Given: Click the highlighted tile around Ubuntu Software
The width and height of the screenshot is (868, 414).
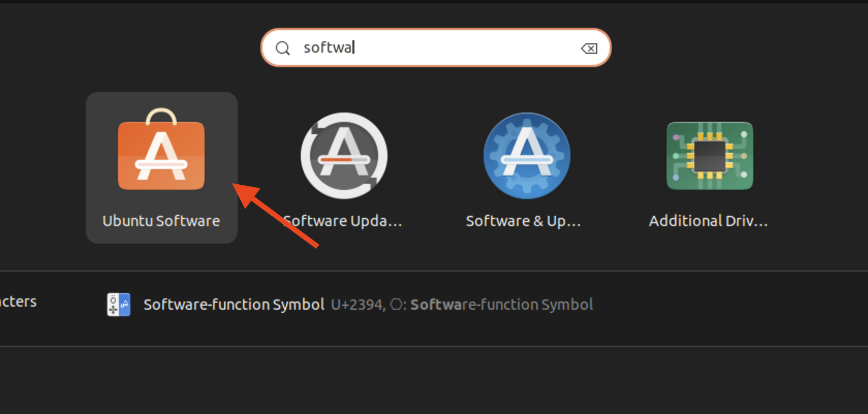Looking at the screenshot, I should [x=162, y=168].
